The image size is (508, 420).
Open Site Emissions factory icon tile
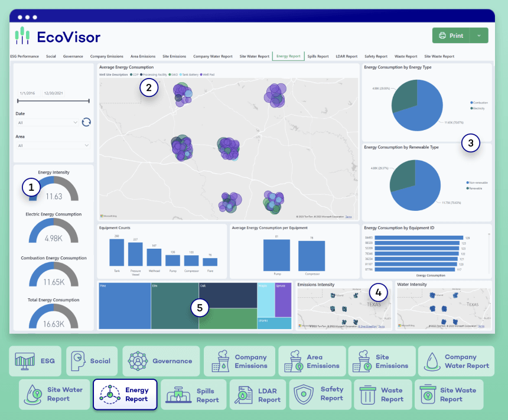tap(380, 361)
